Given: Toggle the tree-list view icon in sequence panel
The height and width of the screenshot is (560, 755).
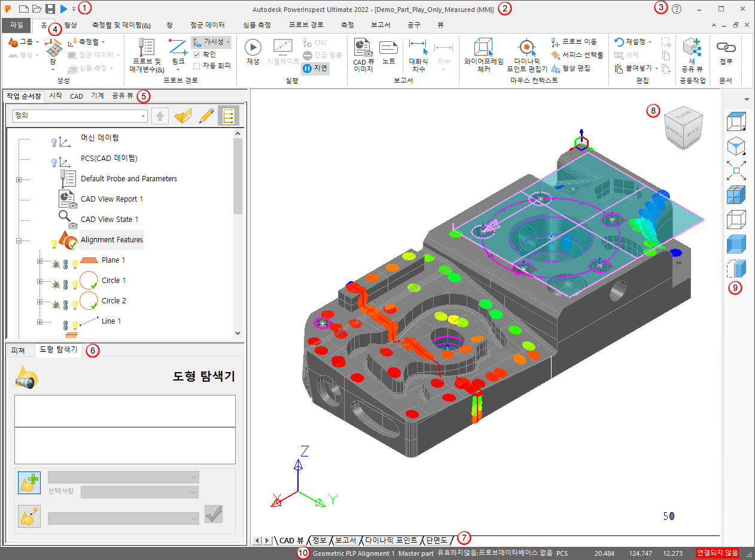Looking at the screenshot, I should click(x=229, y=116).
